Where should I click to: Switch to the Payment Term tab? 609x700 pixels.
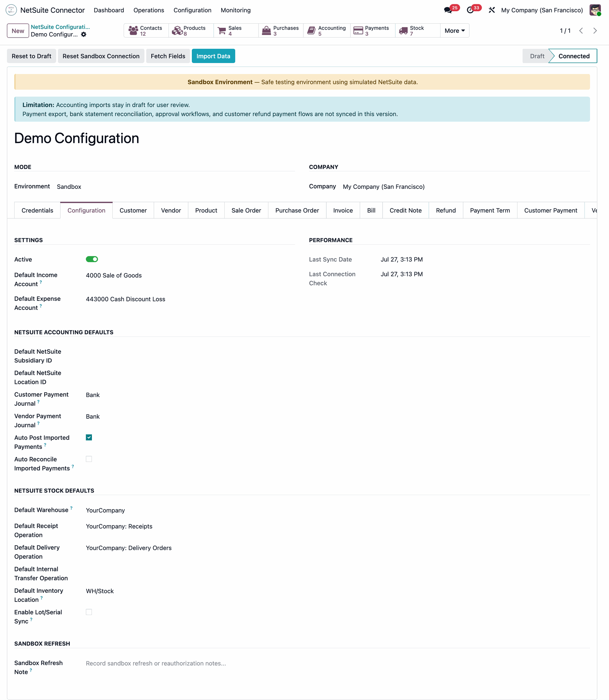490,210
